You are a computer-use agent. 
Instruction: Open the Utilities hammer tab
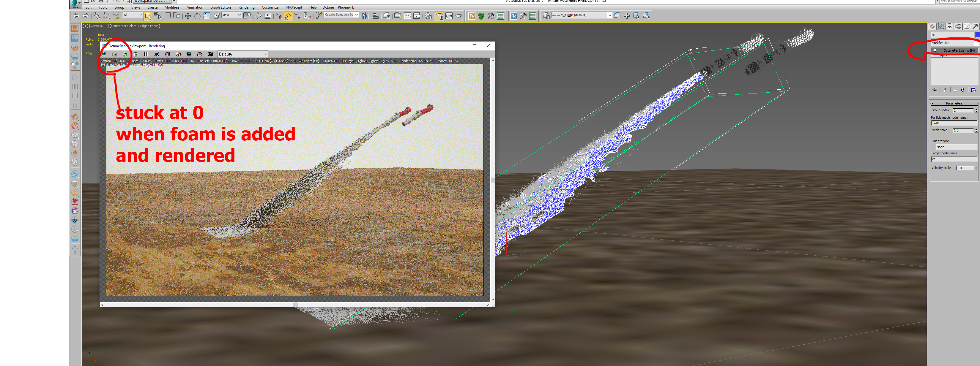tap(975, 26)
